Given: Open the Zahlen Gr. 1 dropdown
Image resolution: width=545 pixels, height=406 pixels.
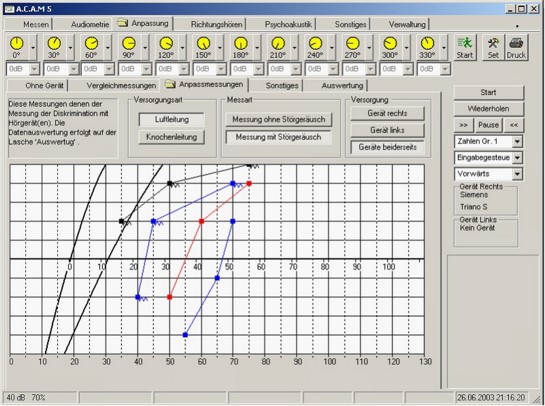Looking at the screenshot, I should [517, 141].
